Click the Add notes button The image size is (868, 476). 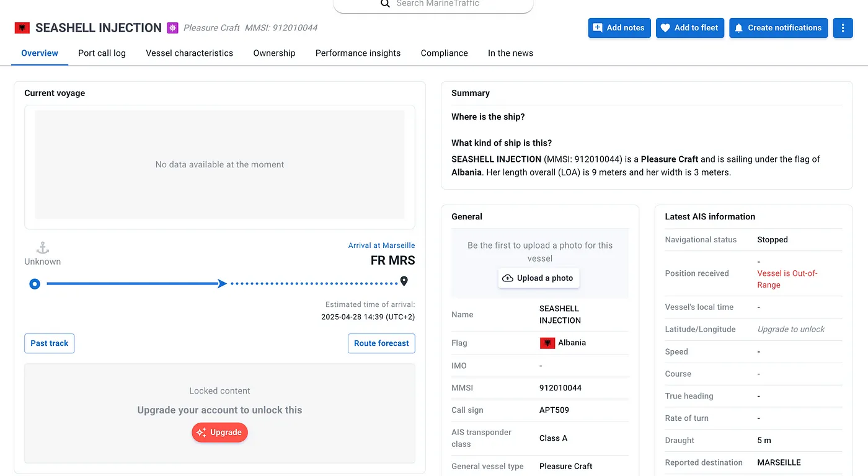pos(619,28)
